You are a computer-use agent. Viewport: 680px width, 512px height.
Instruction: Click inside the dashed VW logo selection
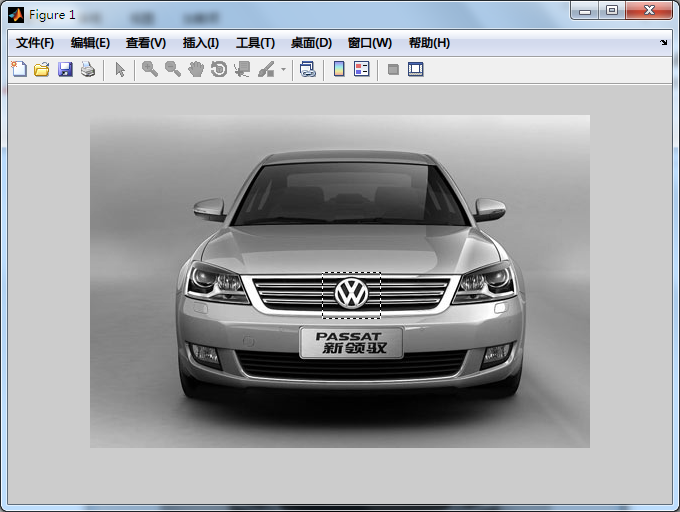tap(351, 295)
